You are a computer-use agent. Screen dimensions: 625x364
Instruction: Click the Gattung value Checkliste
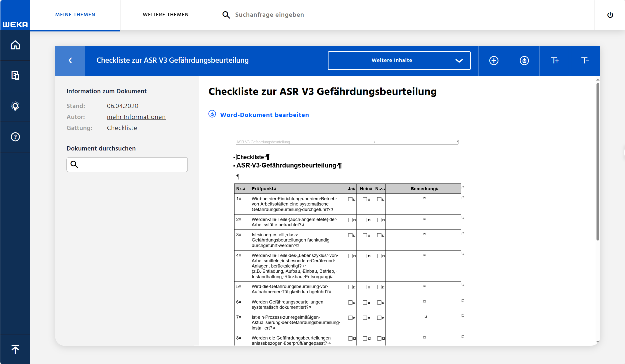[122, 128]
